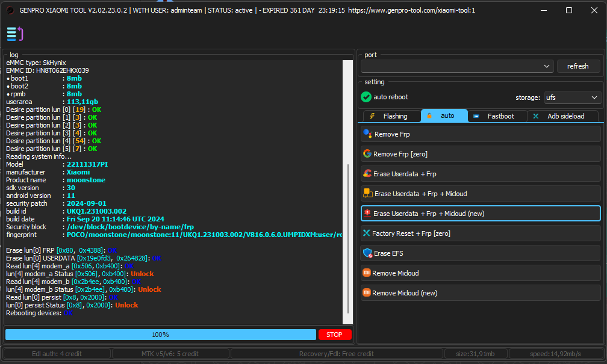The image size is (607, 364).
Task: Run Remove Frp [zero] operation
Action: click(x=481, y=154)
